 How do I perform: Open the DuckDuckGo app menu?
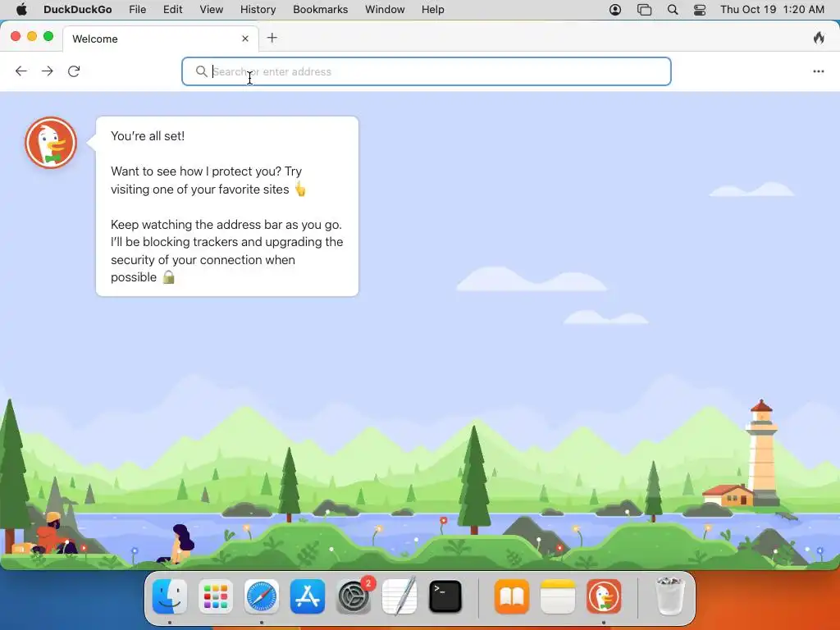(x=78, y=10)
